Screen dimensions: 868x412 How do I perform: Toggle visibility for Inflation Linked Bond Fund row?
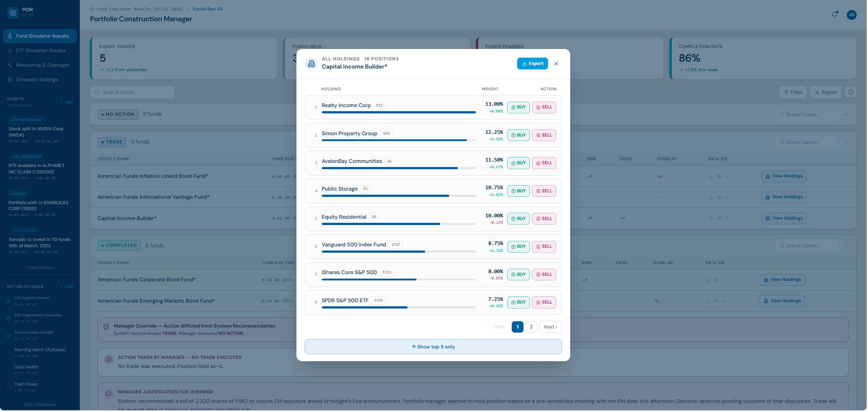coord(719,177)
